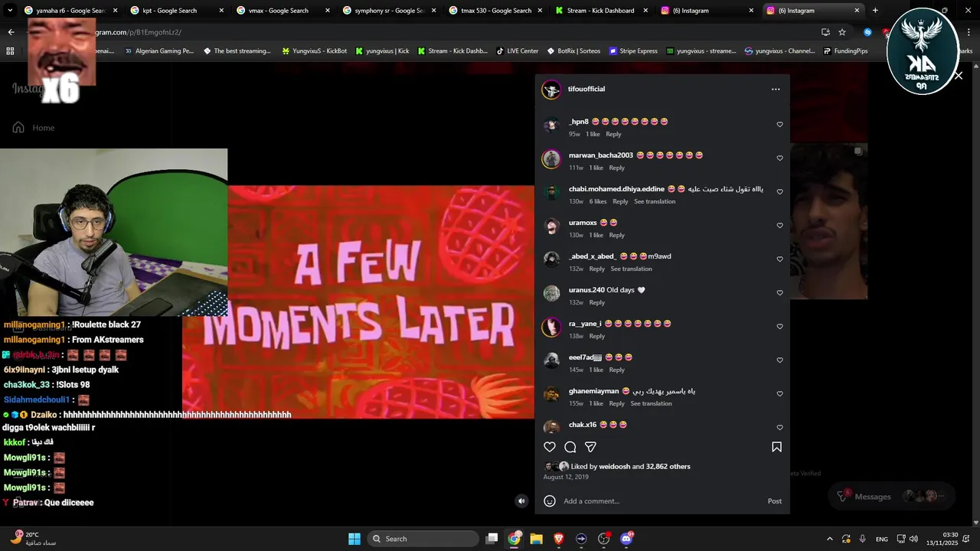See translation of _abed_x_abed_'s comment
The image size is (980, 551).
632,269
